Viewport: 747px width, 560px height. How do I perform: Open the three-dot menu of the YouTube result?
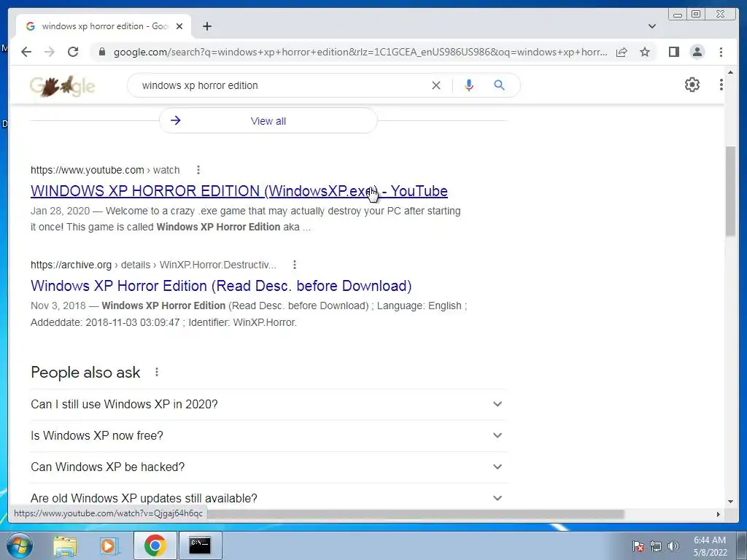[198, 170]
